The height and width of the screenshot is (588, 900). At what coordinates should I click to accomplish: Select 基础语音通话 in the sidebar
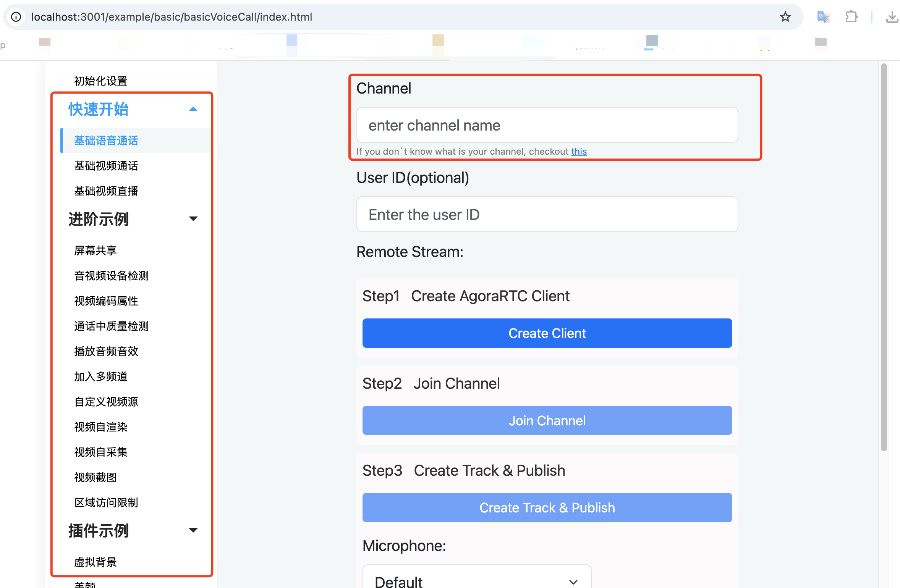point(106,141)
